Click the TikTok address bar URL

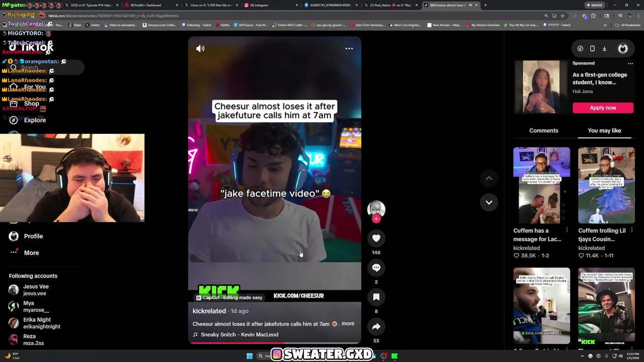pyautogui.click(x=113, y=16)
